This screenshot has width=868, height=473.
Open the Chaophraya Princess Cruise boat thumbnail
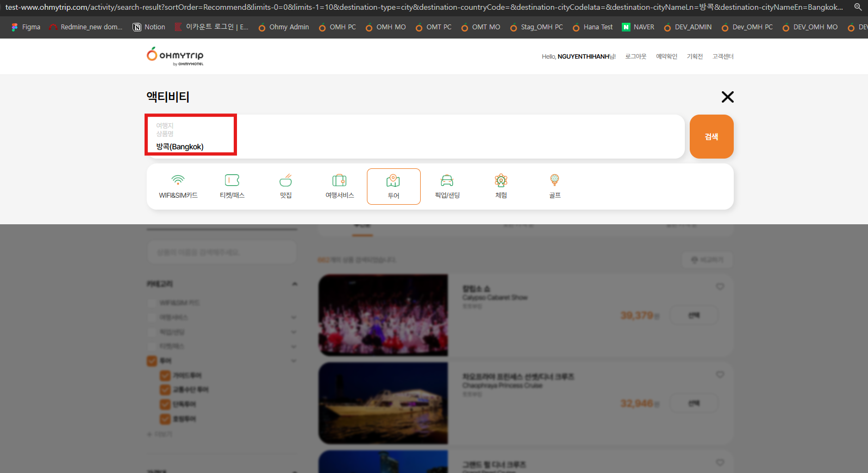pyautogui.click(x=383, y=403)
